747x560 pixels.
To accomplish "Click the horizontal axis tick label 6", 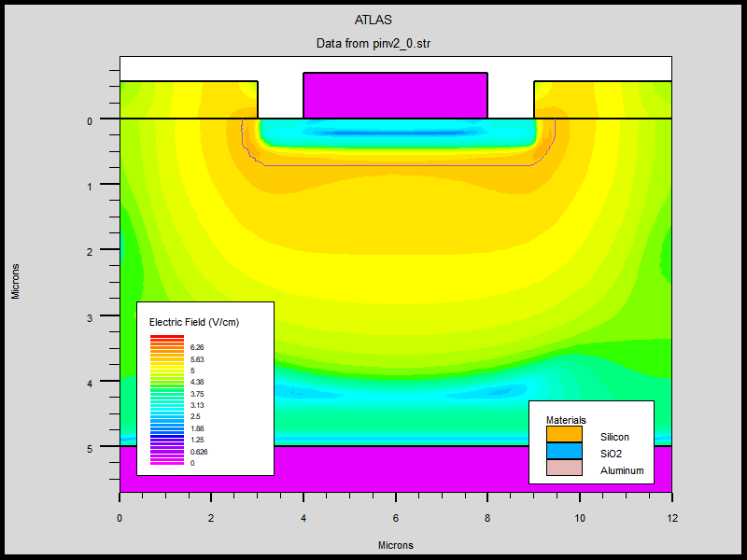I will [395, 518].
